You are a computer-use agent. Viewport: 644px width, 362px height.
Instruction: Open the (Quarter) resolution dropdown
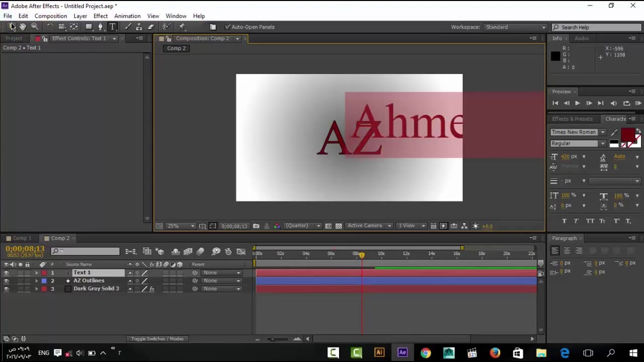(303, 226)
